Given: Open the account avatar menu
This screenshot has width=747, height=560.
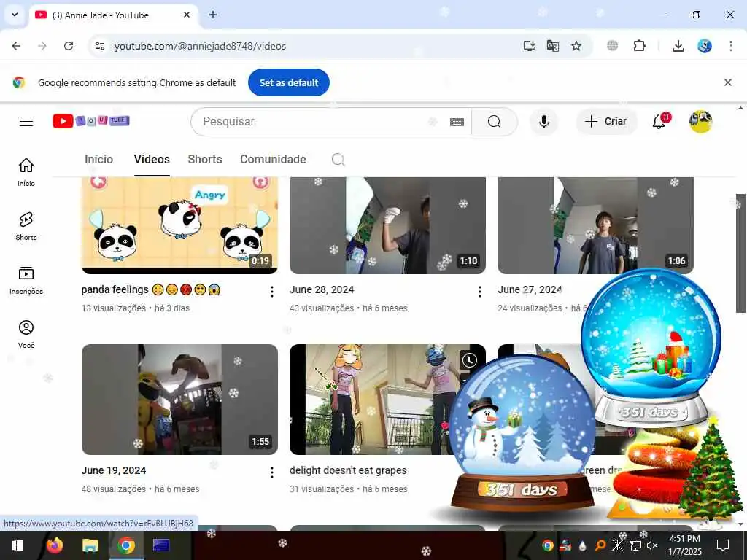Looking at the screenshot, I should tap(700, 122).
